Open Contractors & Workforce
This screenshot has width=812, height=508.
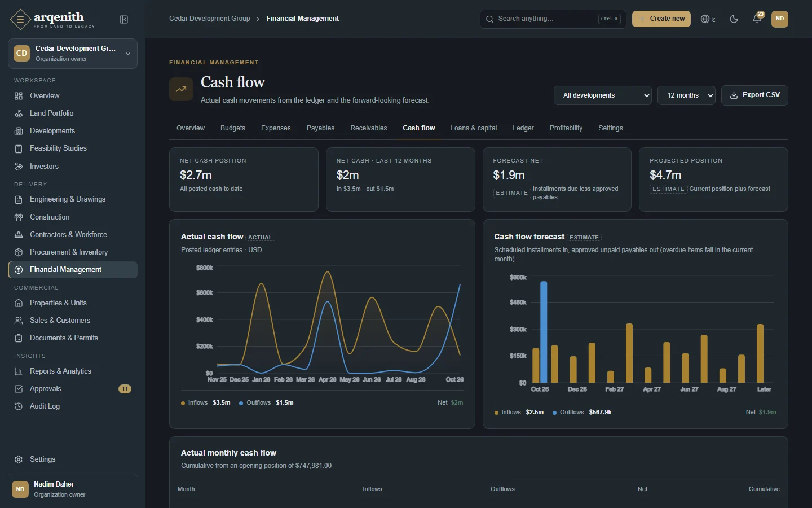[73, 235]
